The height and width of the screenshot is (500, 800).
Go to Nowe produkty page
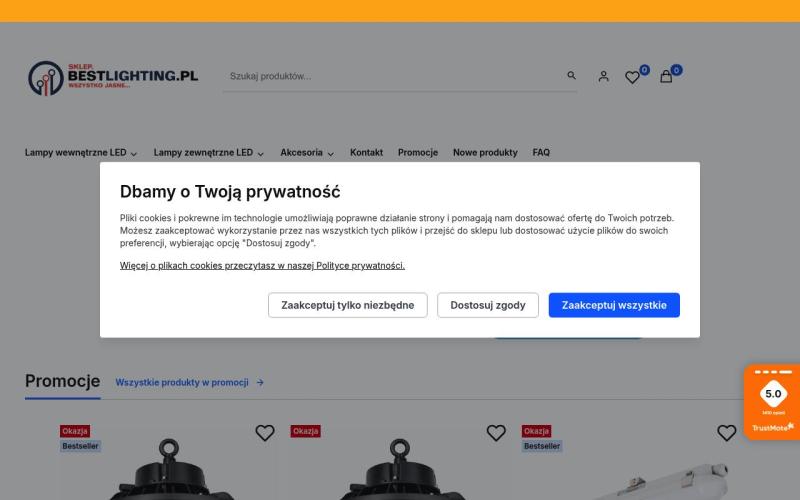pyautogui.click(x=485, y=153)
